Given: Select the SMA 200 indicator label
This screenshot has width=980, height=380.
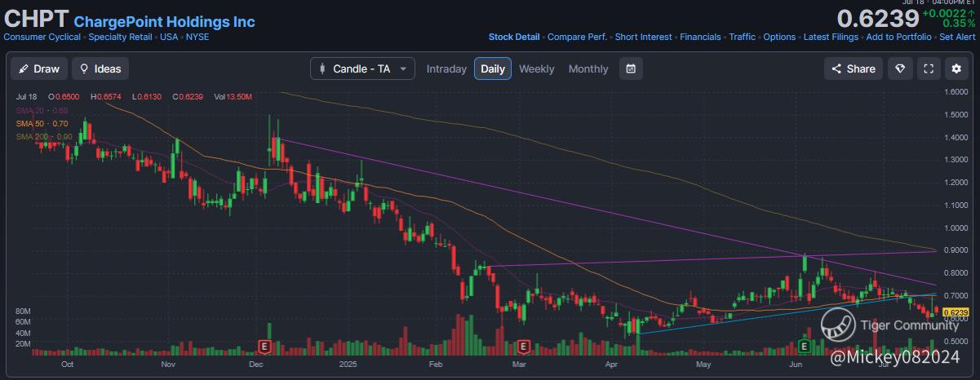Looking at the screenshot, I should click(x=44, y=137).
